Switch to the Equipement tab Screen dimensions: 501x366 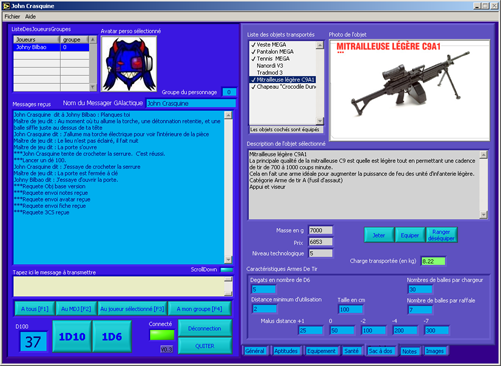tap(321, 351)
